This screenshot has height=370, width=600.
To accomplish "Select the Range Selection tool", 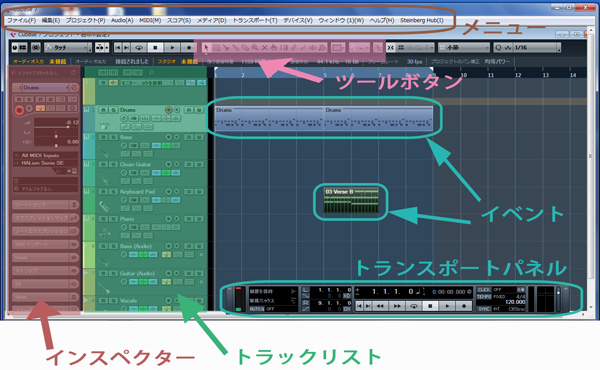I will (x=216, y=47).
